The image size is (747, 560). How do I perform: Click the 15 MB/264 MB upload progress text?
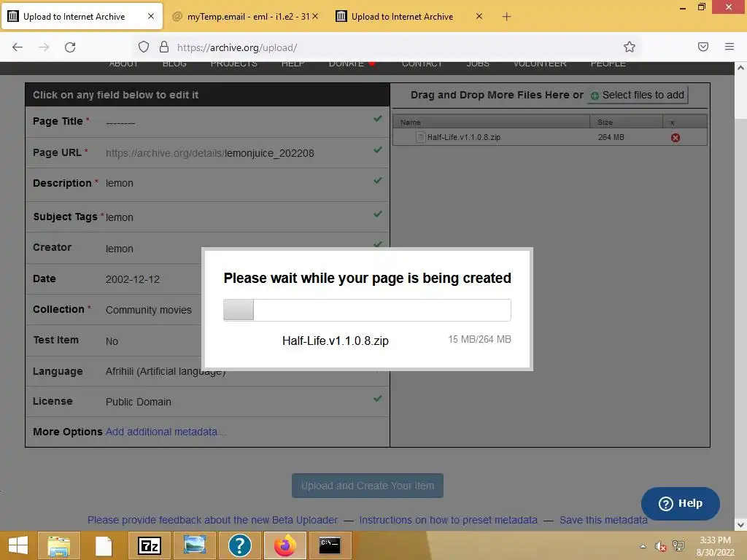[479, 340]
